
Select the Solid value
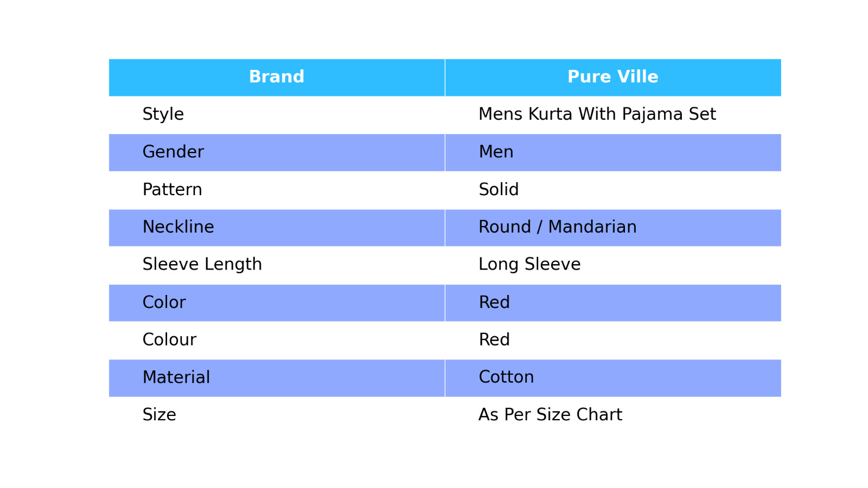(x=499, y=190)
